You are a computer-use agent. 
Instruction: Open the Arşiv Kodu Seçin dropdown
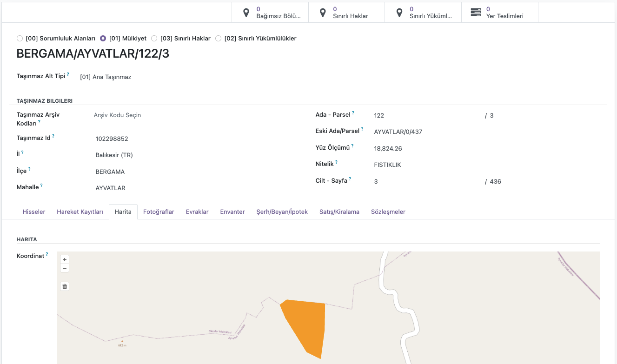coord(117,115)
